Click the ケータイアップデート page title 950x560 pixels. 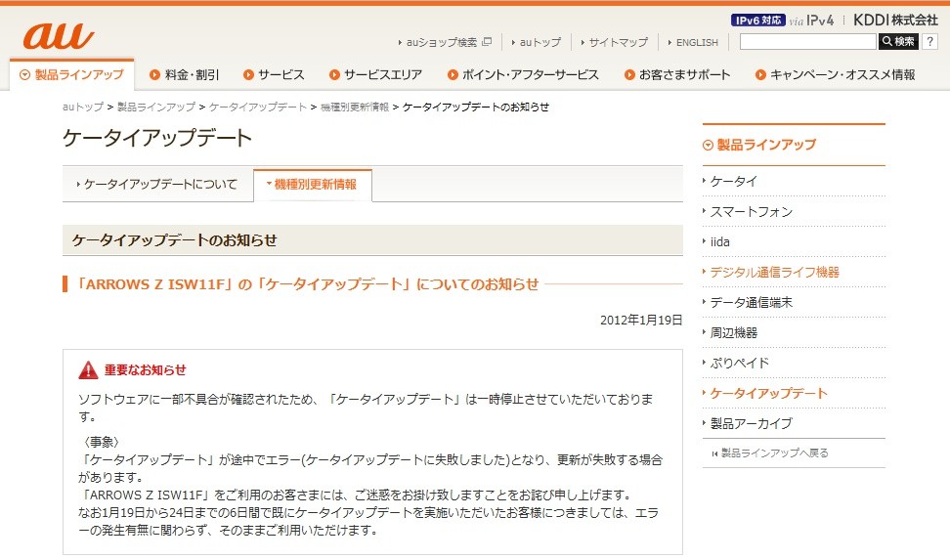(157, 138)
